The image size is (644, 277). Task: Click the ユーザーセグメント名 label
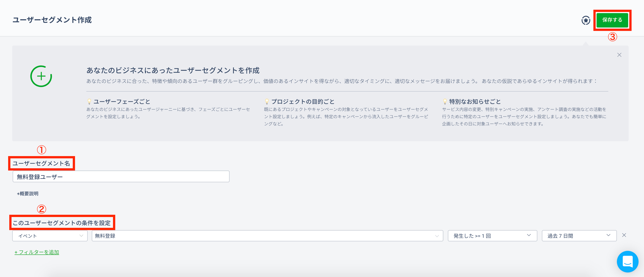pos(41,164)
